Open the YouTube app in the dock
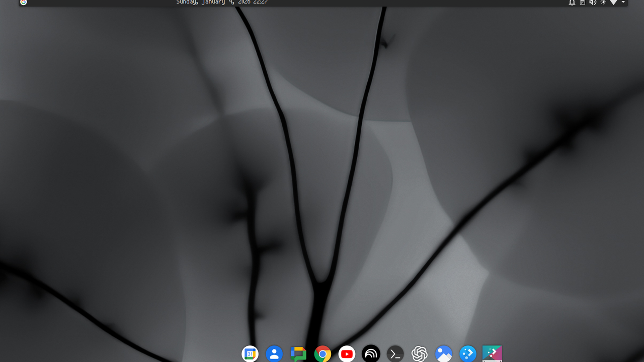This screenshot has height=362, width=644. tap(347, 353)
